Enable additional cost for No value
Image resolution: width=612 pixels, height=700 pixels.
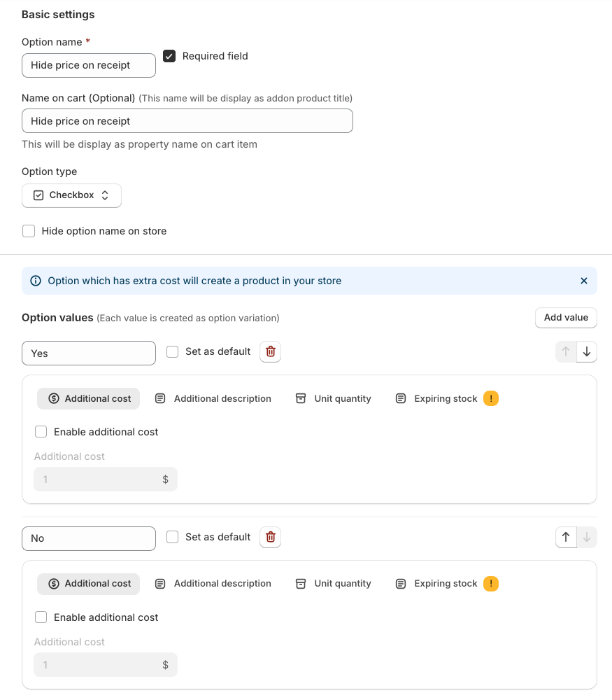point(41,617)
